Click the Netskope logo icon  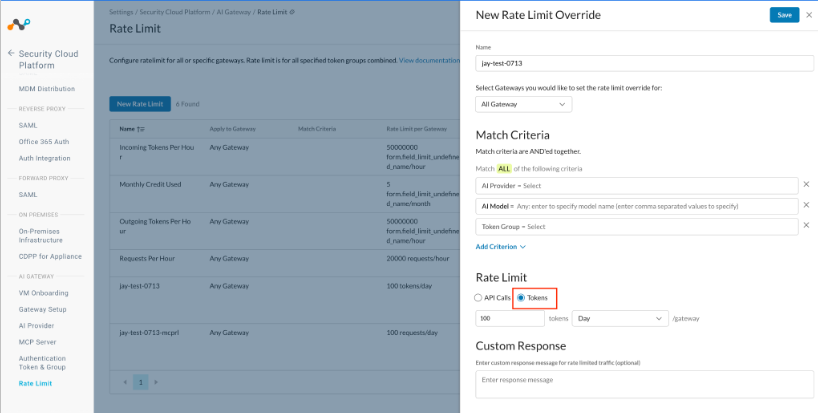click(x=19, y=24)
